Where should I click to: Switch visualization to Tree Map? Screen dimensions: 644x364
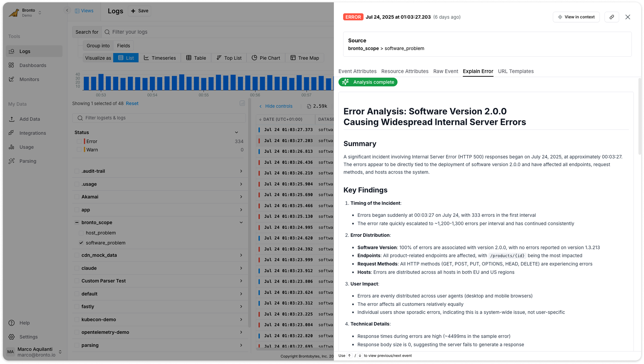pos(305,58)
